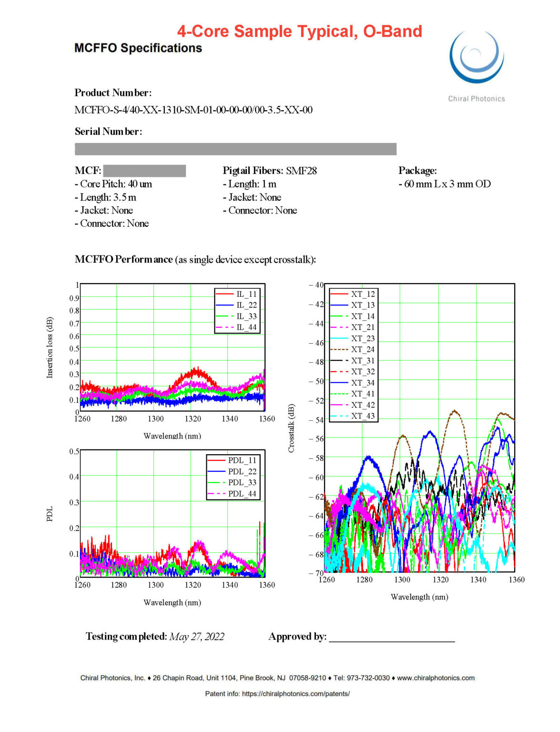The height and width of the screenshot is (732, 560).
Task: Click the MCFFO Specifications title
Action: 138,48
